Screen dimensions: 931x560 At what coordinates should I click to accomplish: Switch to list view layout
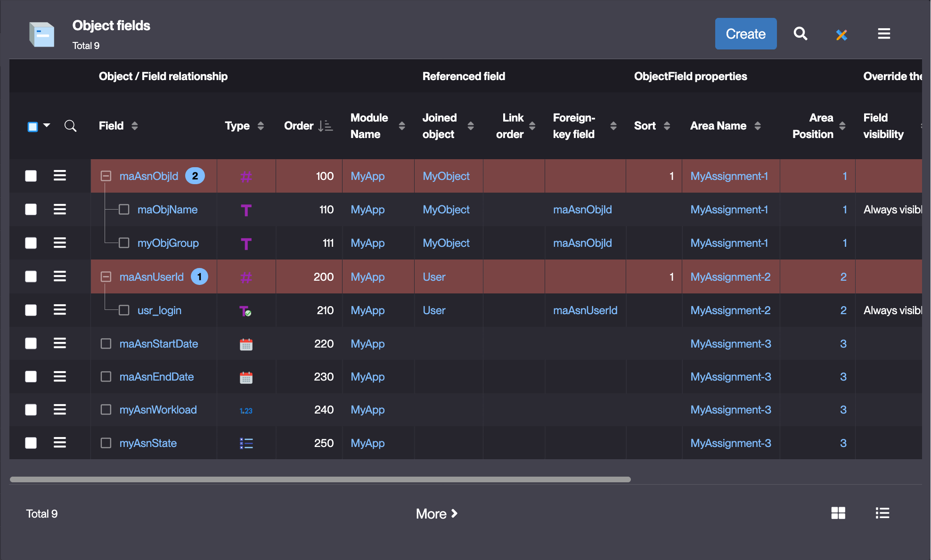coord(882,513)
